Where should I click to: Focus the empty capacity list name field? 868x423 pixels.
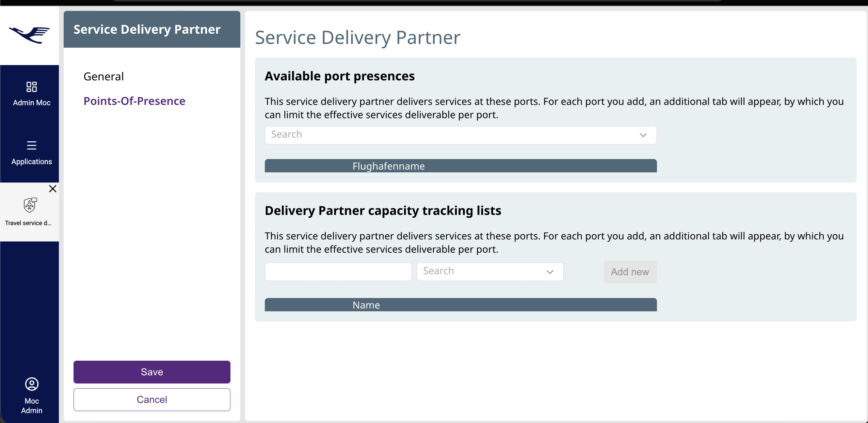tap(338, 272)
